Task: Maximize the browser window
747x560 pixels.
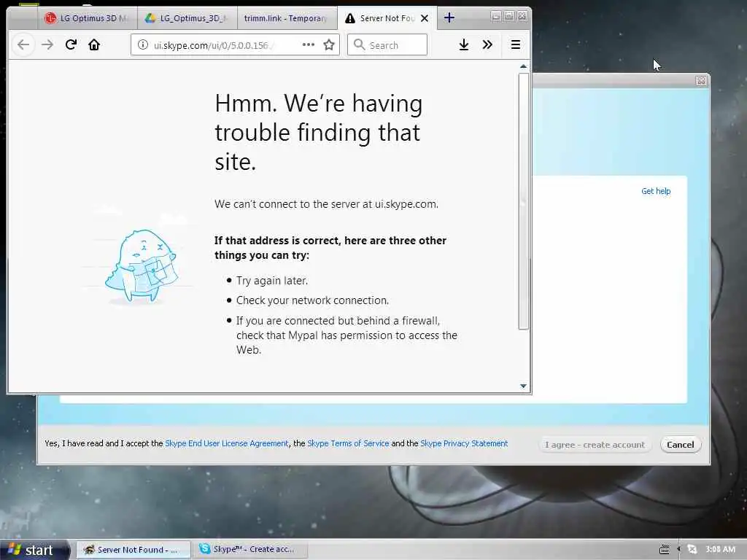Action: click(x=509, y=16)
